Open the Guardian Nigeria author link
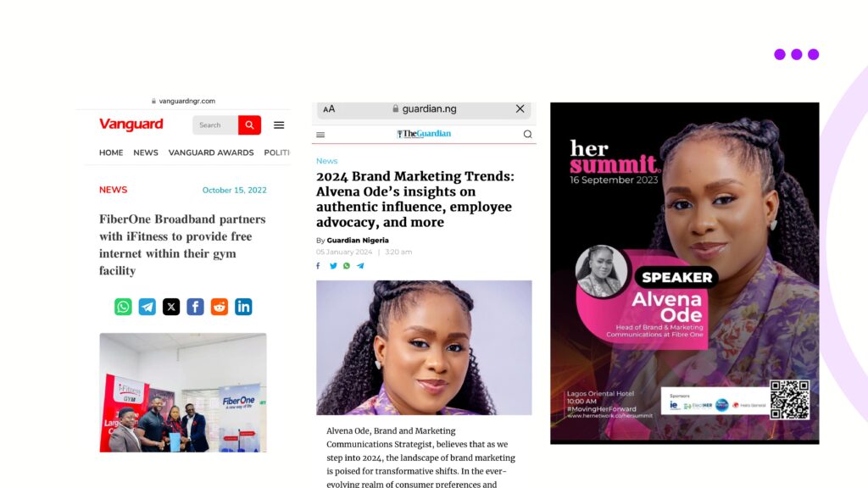 [x=358, y=240]
